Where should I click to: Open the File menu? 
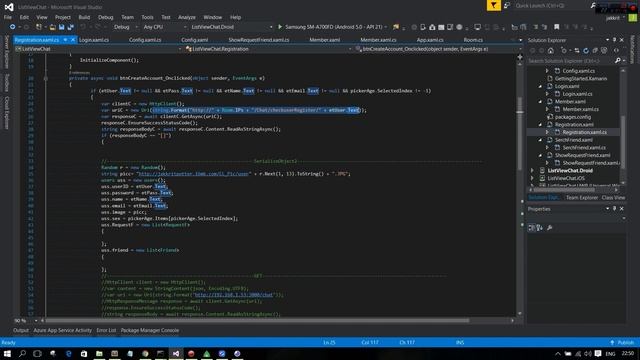coord(8,17)
